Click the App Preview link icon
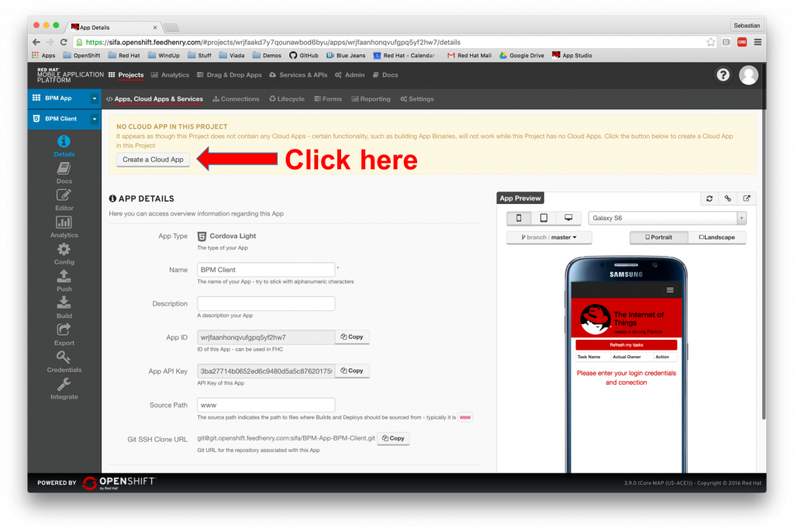The height and width of the screenshot is (532, 794). 727,198
